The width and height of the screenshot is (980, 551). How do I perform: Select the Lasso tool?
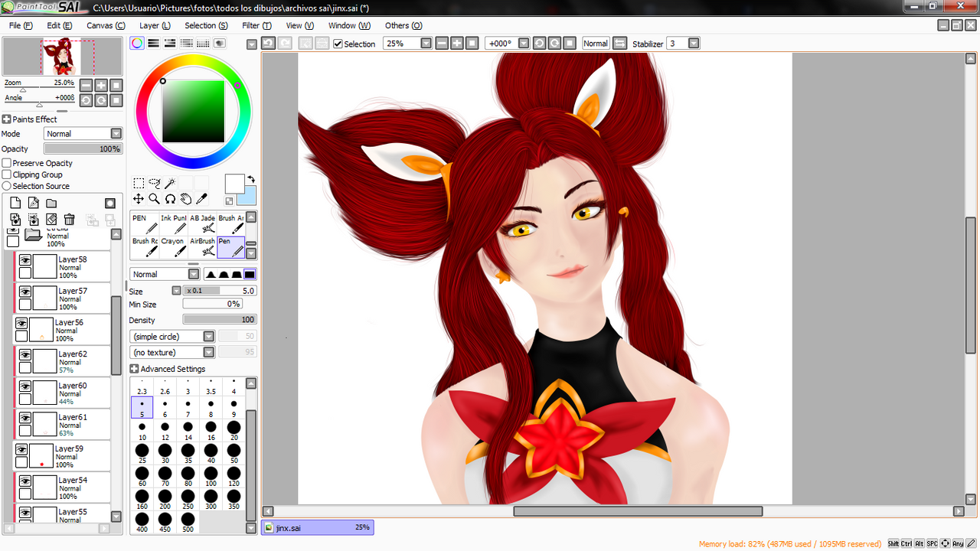click(155, 183)
